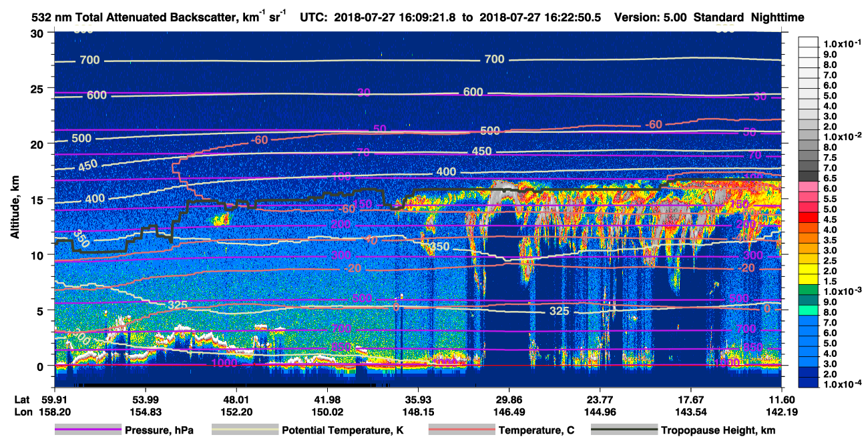Click the 20 km altitude tick label

(x=38, y=143)
